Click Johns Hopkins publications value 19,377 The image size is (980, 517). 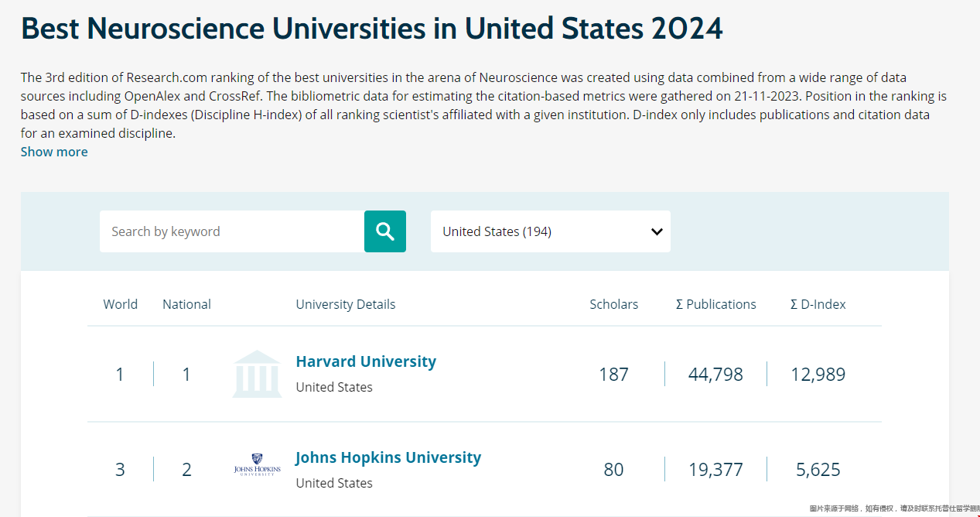click(715, 470)
